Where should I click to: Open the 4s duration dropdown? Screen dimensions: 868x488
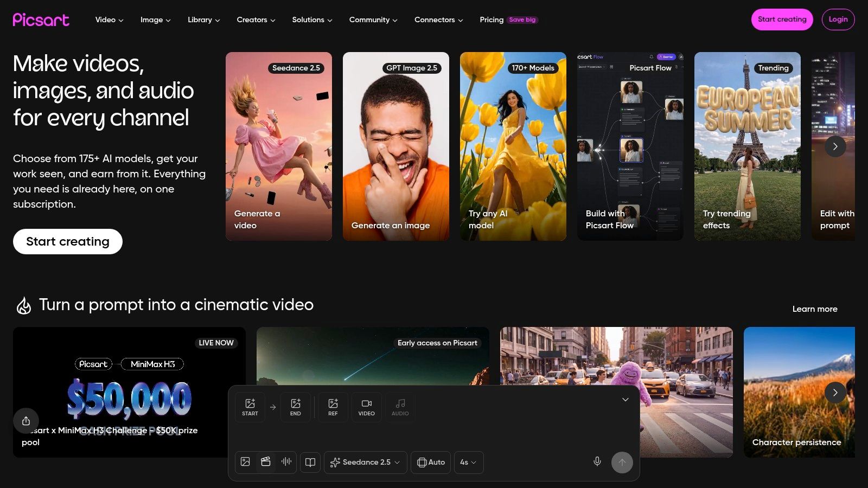(x=468, y=463)
